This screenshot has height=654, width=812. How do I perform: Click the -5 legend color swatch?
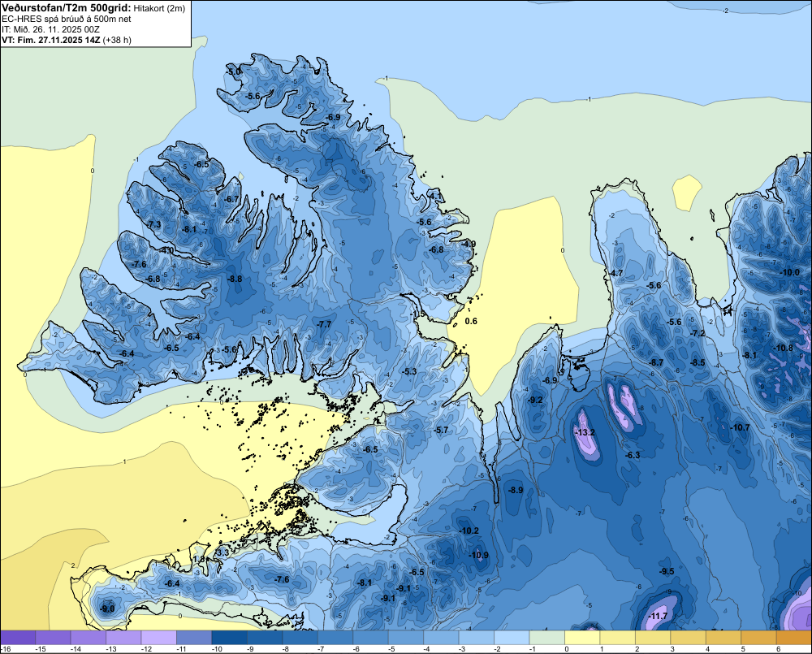[x=405, y=638]
